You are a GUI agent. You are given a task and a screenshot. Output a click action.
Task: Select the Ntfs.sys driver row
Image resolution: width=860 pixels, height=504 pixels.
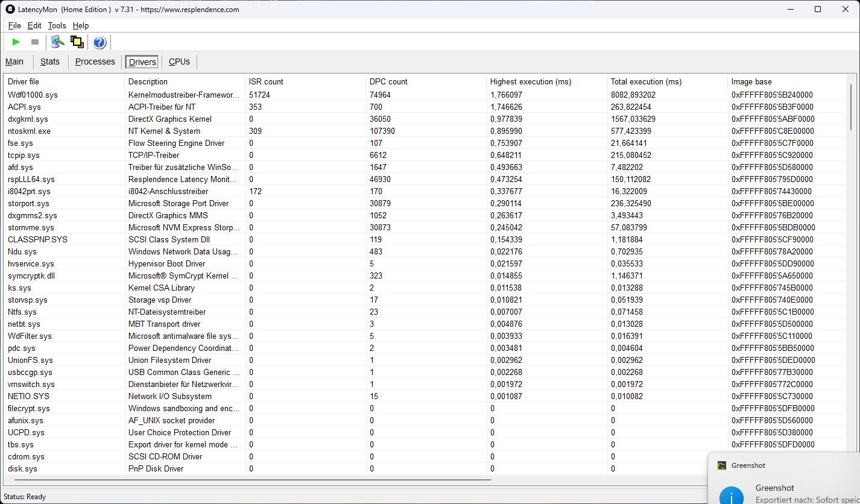425,312
